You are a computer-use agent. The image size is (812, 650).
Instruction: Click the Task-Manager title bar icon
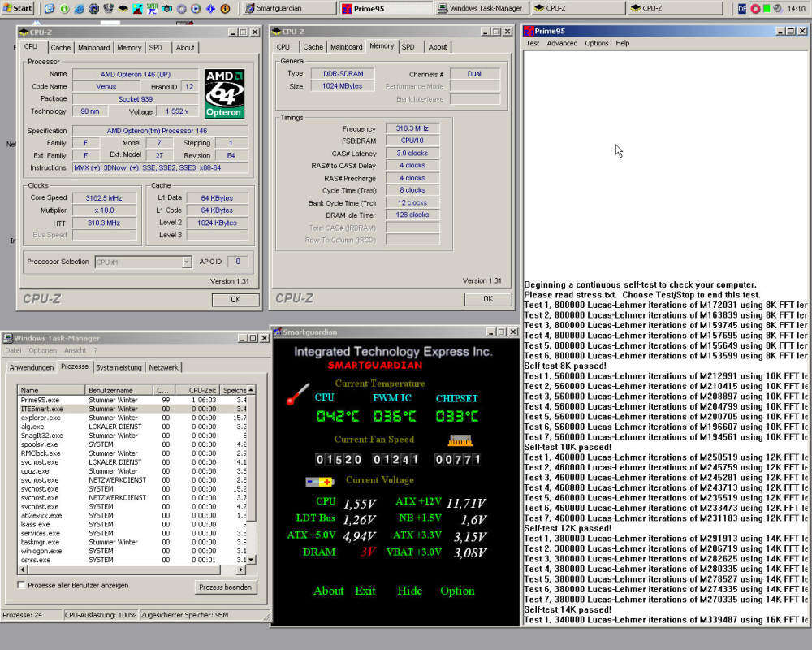click(x=7, y=338)
